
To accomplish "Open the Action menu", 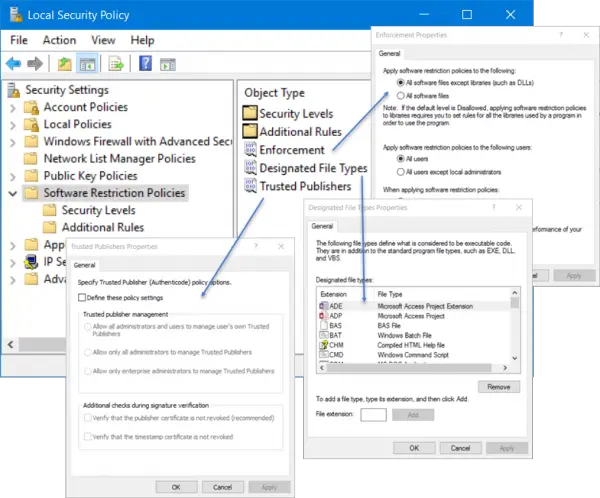I will click(x=59, y=40).
